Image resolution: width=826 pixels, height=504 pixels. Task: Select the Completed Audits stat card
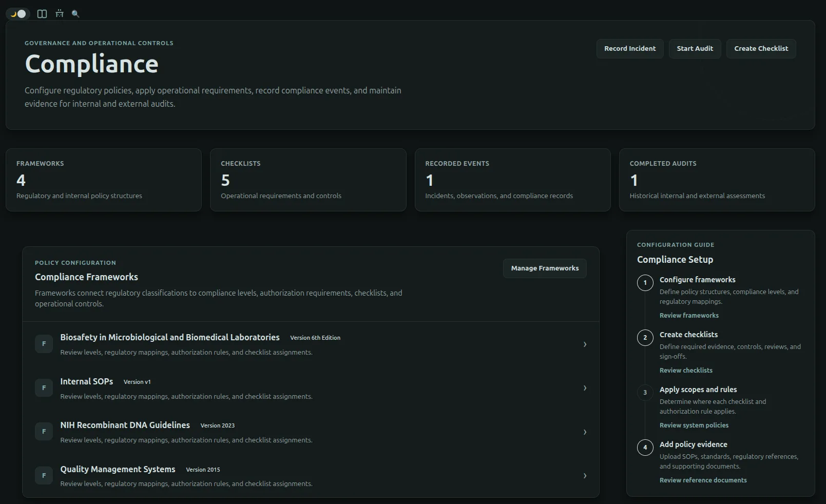pyautogui.click(x=717, y=180)
